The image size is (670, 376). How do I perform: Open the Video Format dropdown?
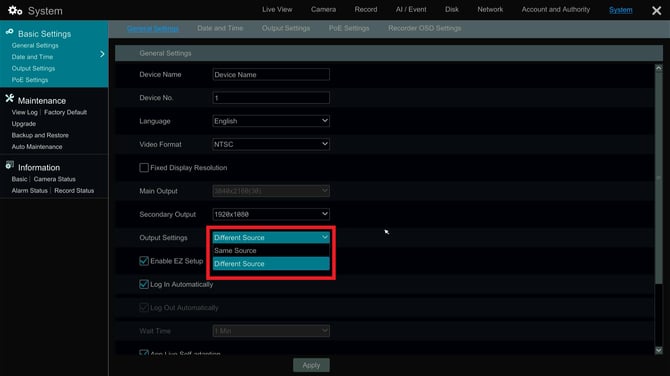[x=271, y=144]
